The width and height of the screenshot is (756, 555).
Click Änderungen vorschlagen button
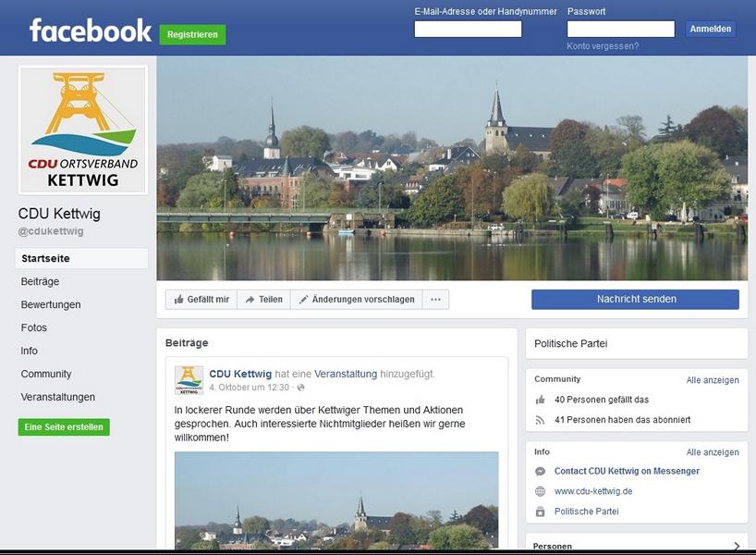click(357, 299)
